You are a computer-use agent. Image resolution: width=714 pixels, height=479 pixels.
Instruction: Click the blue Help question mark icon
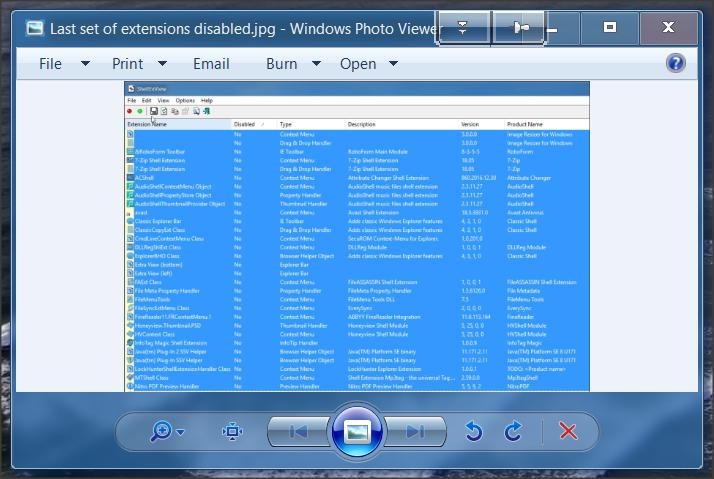[x=675, y=63]
